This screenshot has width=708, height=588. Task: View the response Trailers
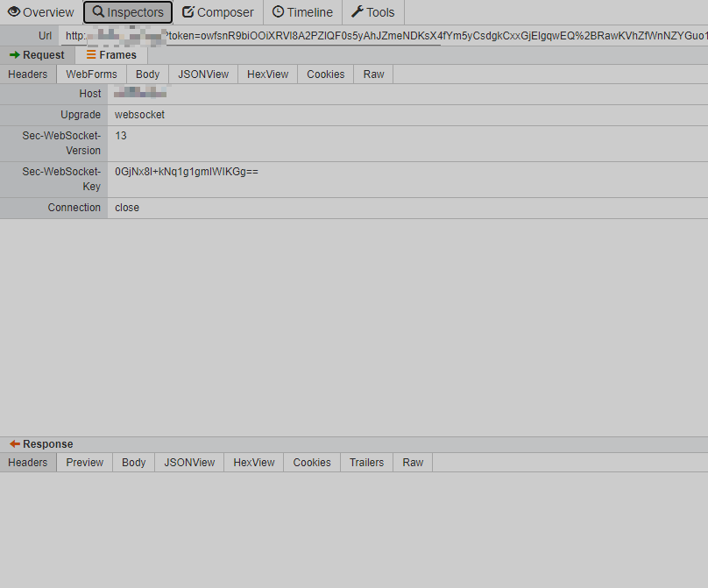click(366, 462)
